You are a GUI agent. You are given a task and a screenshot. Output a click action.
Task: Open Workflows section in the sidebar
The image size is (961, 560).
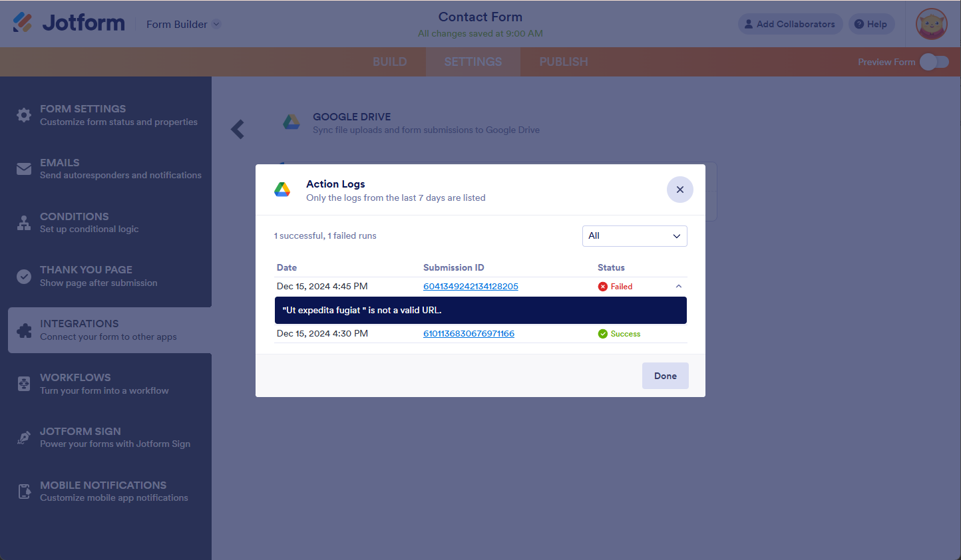coord(110,384)
